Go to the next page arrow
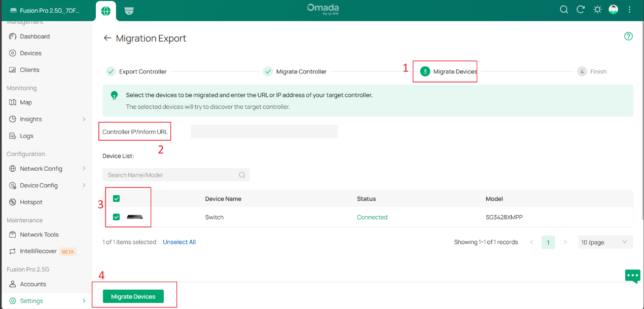Screen dimensions: 644x309 (565, 242)
